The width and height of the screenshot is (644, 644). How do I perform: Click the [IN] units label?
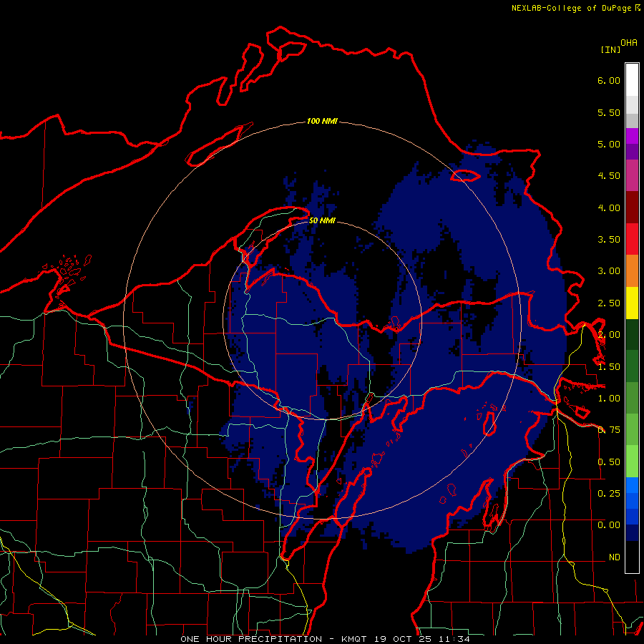(610, 49)
